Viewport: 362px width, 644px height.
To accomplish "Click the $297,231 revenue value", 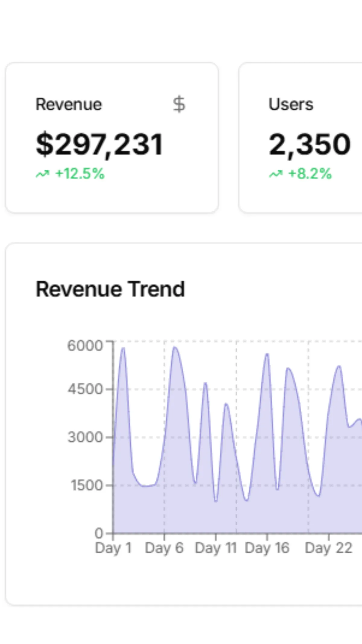I will [100, 145].
